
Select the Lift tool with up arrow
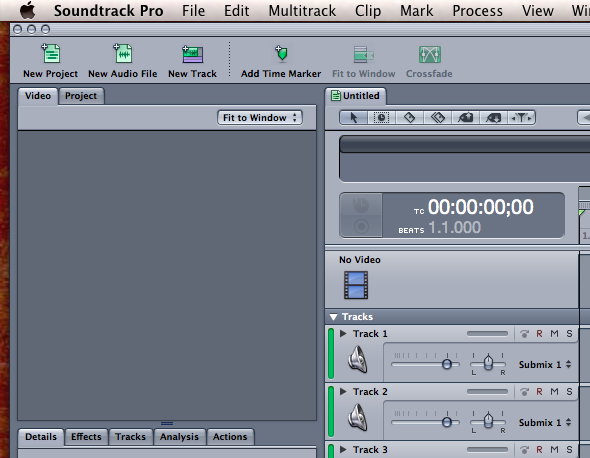465,118
